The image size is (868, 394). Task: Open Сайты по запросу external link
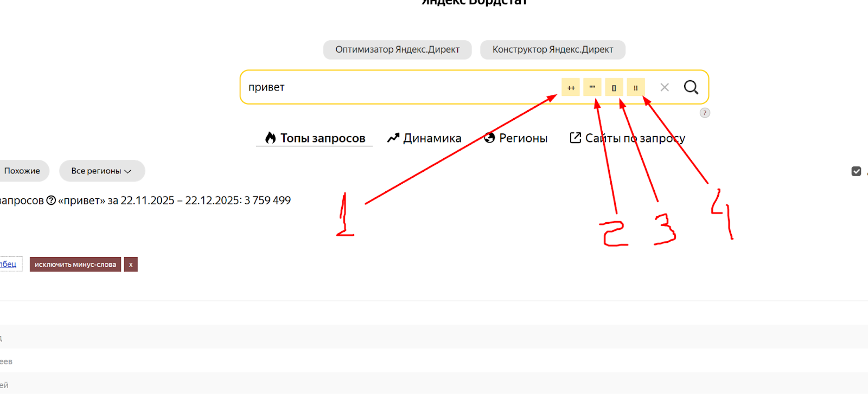click(627, 138)
